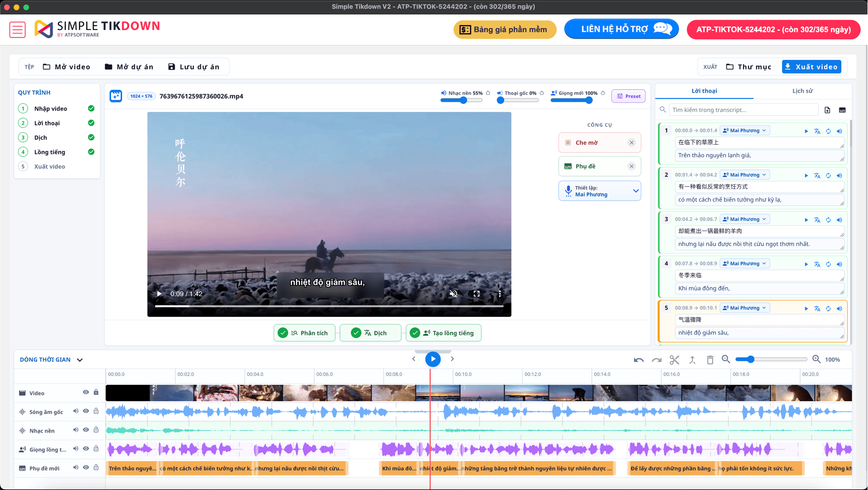868x490 pixels.
Task: Hide the Phụ đề mới track
Action: [x=86, y=468]
